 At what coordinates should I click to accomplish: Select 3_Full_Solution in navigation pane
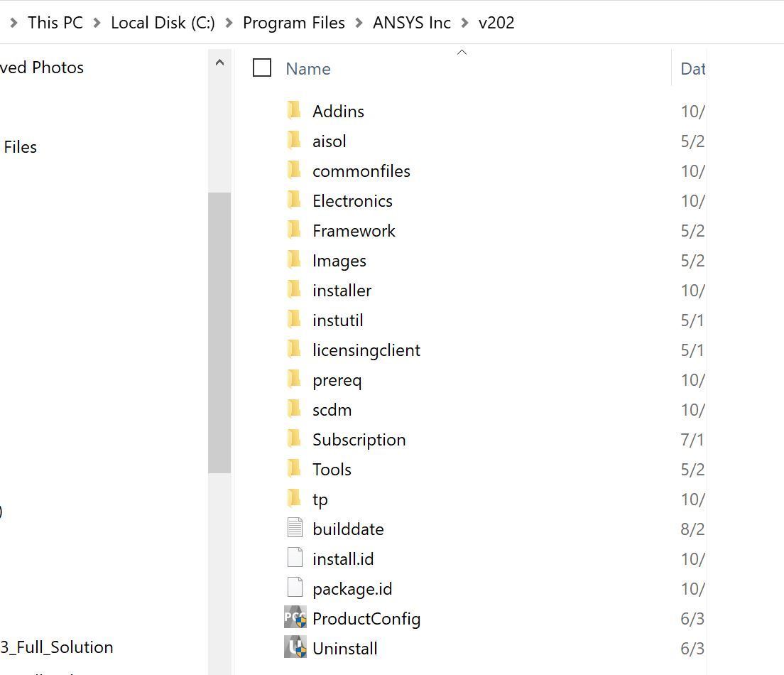click(x=57, y=647)
